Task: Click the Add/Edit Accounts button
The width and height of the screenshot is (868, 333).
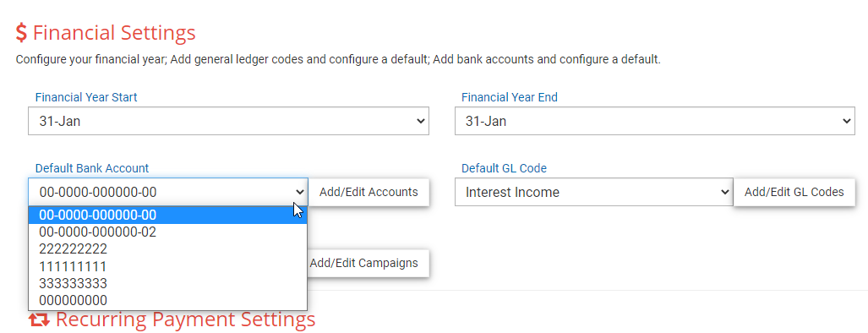Action: 368,192
